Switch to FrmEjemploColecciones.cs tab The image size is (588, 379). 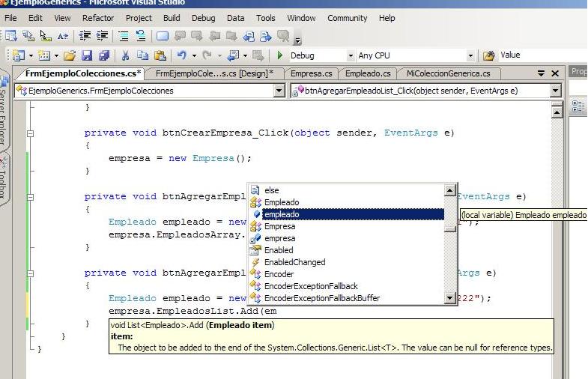coord(83,73)
